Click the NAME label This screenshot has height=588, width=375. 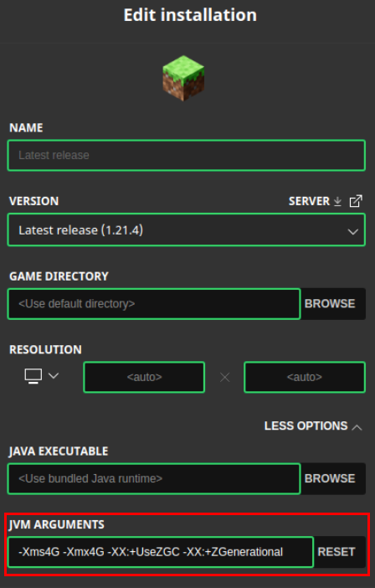coord(26,128)
